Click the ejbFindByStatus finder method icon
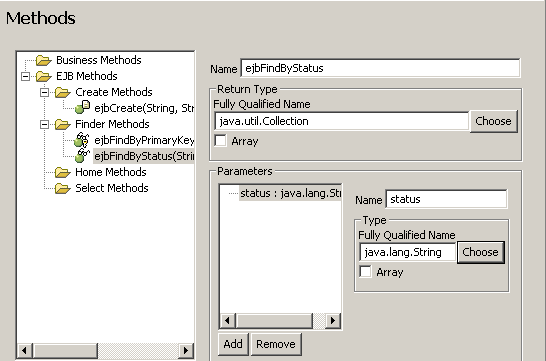 [x=82, y=156]
